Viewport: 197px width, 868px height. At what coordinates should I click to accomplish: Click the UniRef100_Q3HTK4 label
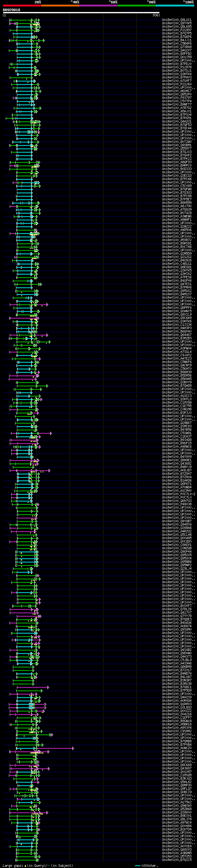(x=177, y=74)
